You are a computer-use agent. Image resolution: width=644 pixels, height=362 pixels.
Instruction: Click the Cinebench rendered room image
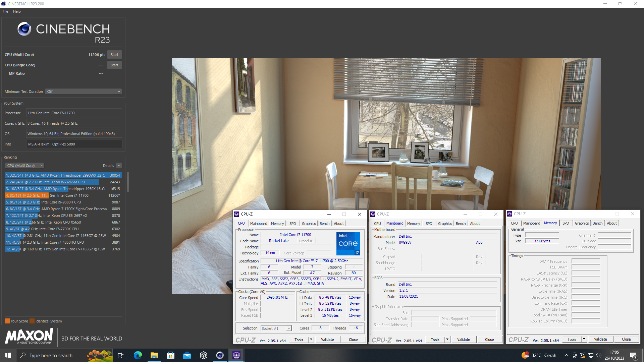point(386,176)
